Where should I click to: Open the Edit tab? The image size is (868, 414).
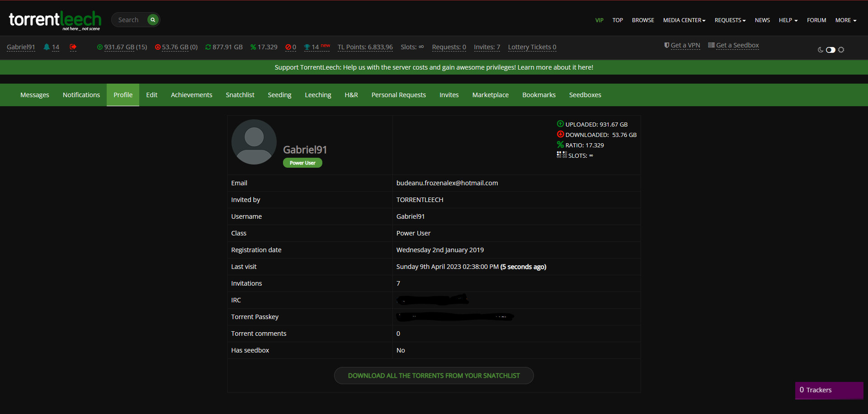[x=152, y=95]
